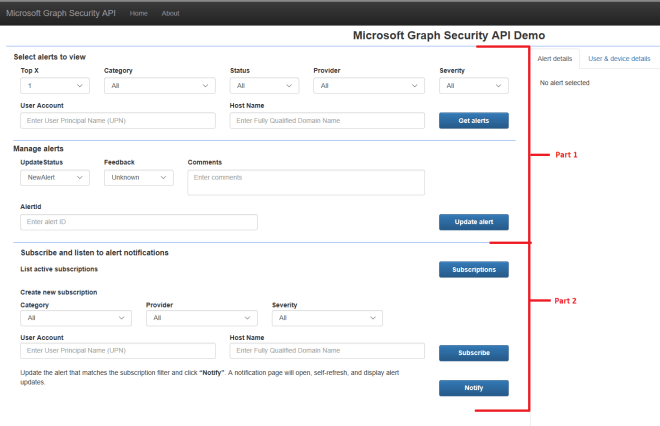The height and width of the screenshot is (426, 660).
Task: Expand the Provider dropdown under Create new subscription
Action: pyautogui.click(x=202, y=318)
